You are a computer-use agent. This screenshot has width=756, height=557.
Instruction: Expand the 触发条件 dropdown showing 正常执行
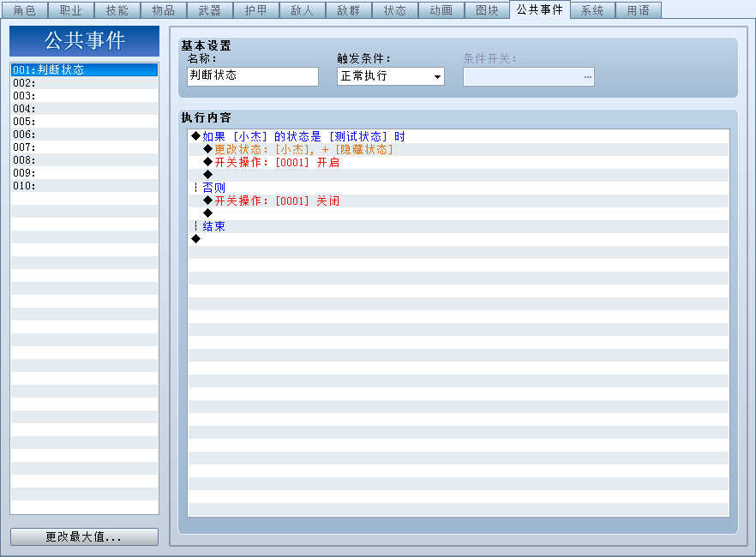point(391,76)
